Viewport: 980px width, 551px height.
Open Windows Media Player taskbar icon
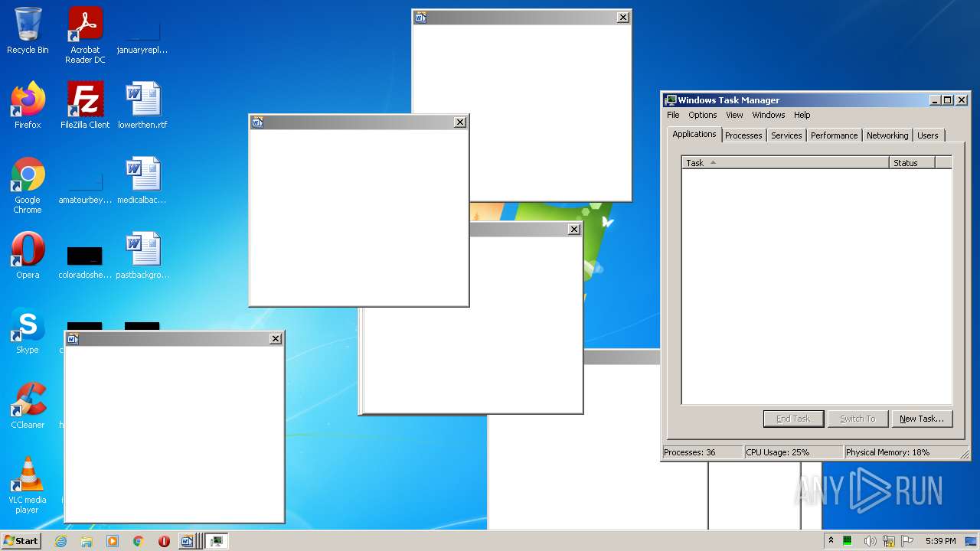point(113,541)
